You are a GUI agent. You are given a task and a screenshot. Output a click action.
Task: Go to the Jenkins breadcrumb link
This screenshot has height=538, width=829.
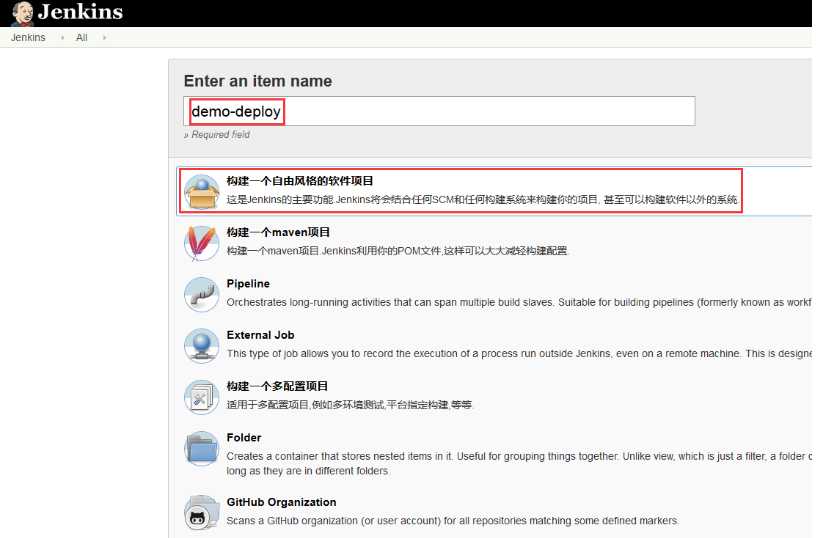coord(28,38)
